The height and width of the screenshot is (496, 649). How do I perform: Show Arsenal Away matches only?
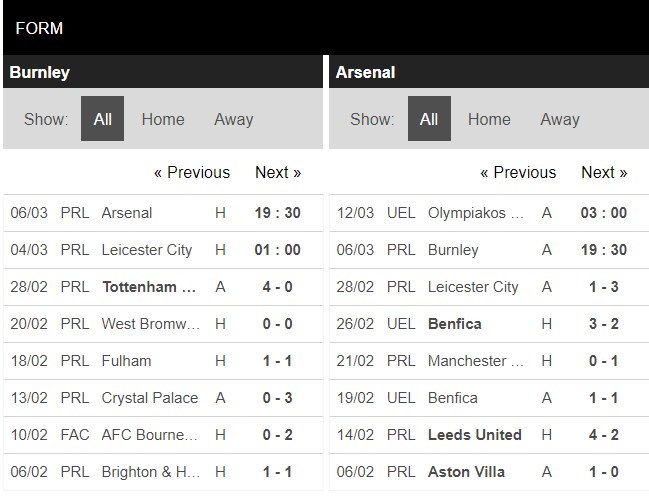click(560, 119)
